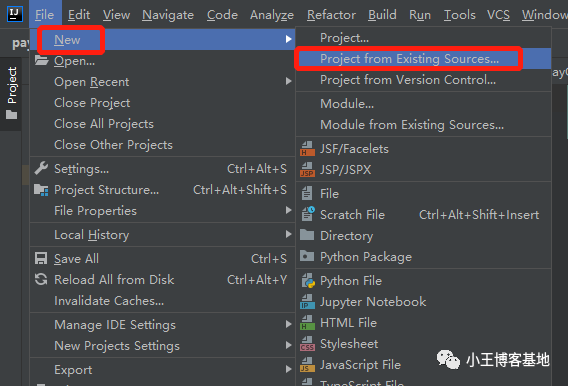
Task: Click the wrench icon beside Settings
Action: [41, 168]
